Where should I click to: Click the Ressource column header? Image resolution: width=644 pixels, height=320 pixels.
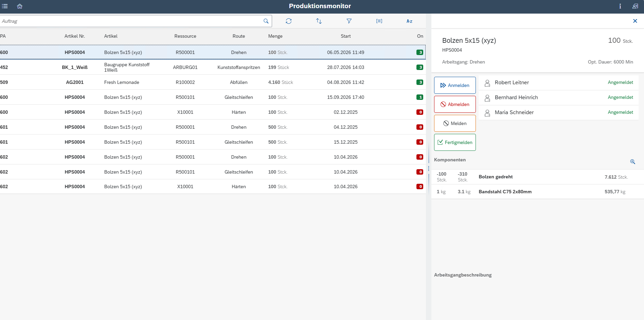pos(185,36)
